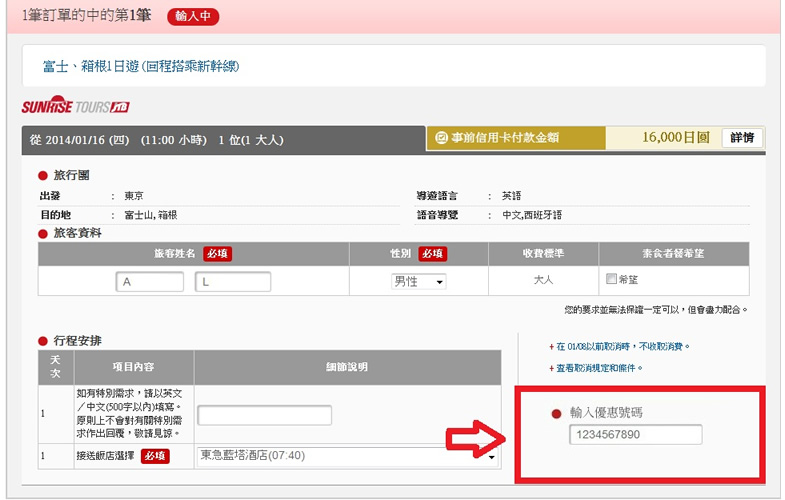Viewport: 785px width, 500px height.
Task: Click the promo code field showing 1234567890
Action: point(635,434)
